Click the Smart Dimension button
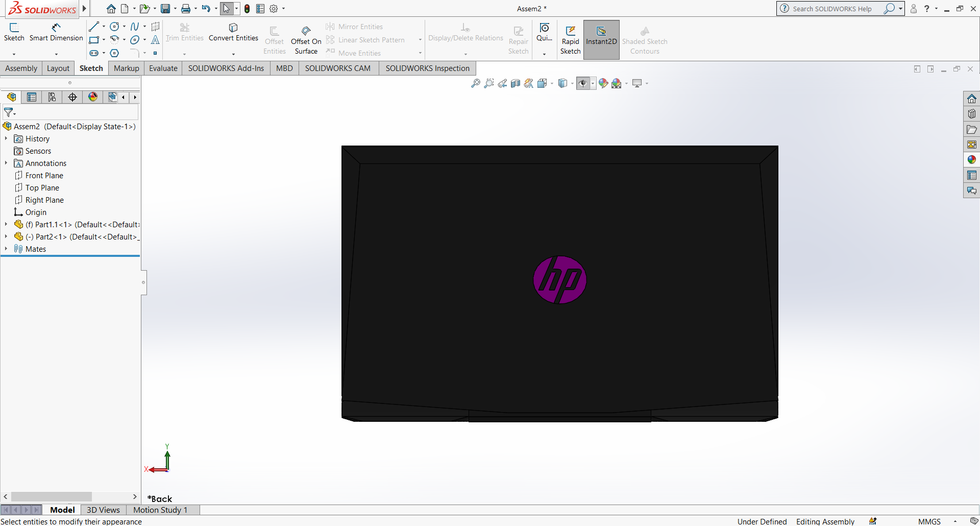 click(x=56, y=32)
